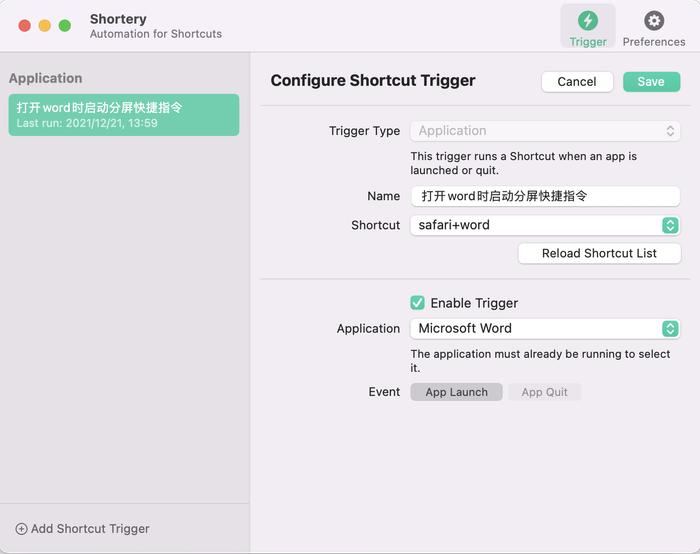Click the Application sidebar heading

[46, 78]
